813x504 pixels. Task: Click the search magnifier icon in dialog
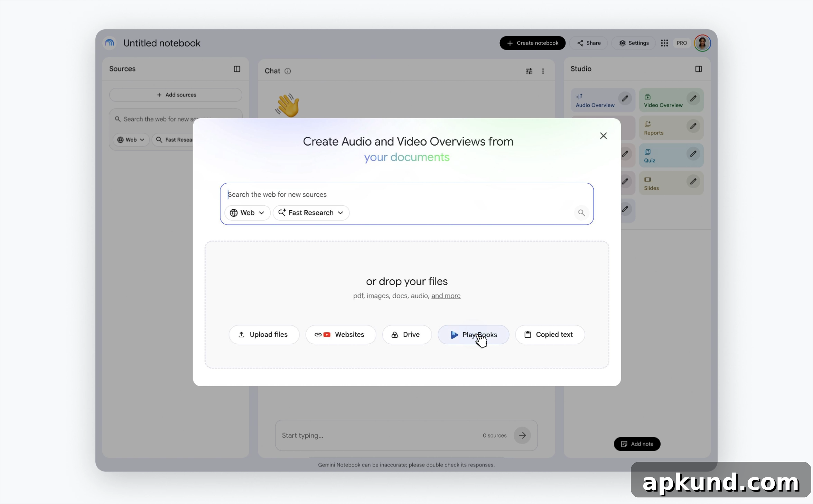[x=581, y=213]
